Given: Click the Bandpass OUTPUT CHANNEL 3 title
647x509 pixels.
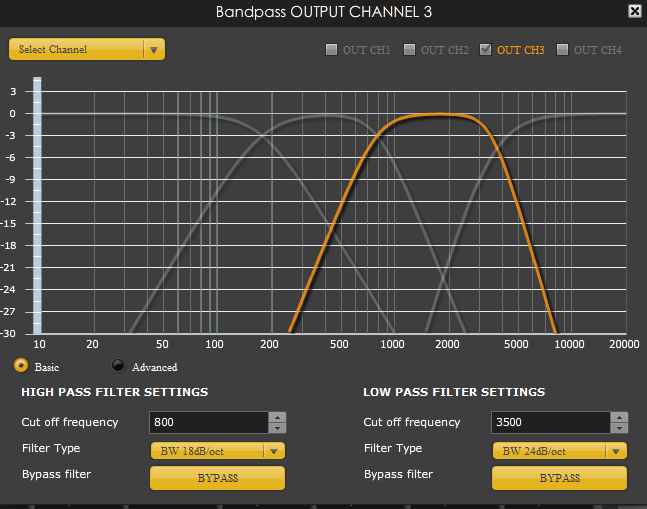Looking at the screenshot, I should coord(324,12).
